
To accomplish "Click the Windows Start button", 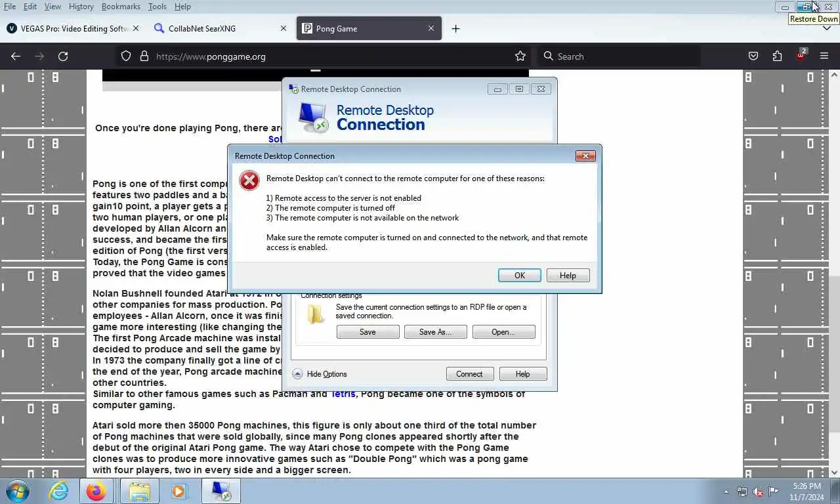I will pyautogui.click(x=17, y=492).
